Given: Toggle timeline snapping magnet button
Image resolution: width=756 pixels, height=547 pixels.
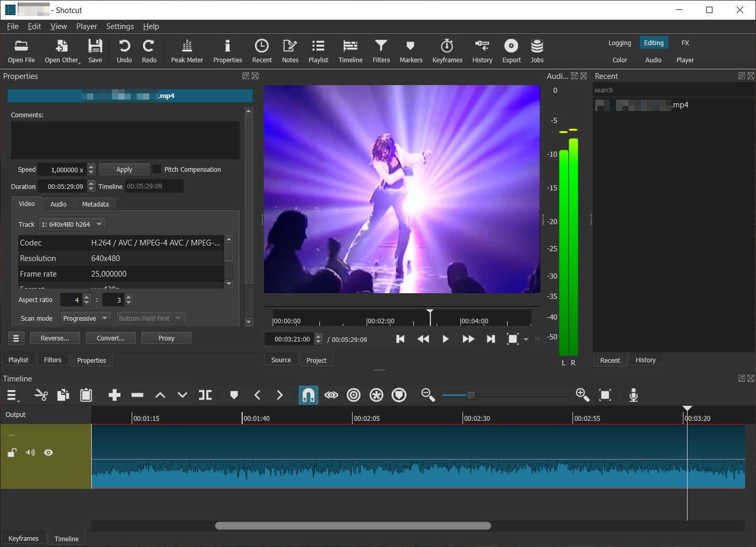Looking at the screenshot, I should (x=308, y=395).
